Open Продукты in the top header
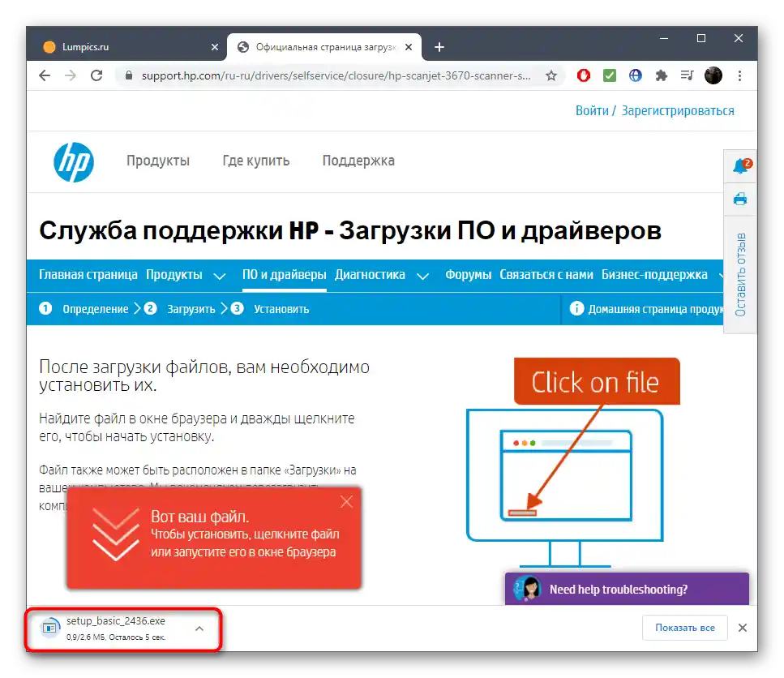 [x=158, y=161]
